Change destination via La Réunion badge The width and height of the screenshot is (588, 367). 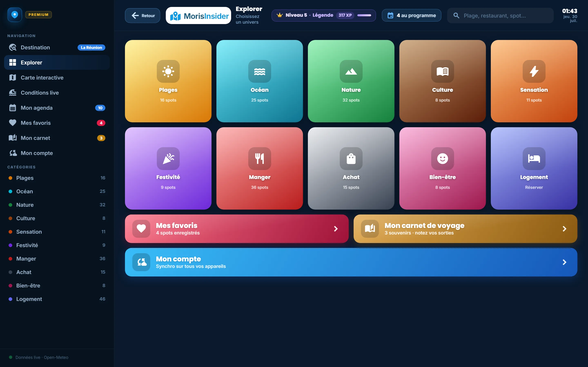(x=91, y=47)
